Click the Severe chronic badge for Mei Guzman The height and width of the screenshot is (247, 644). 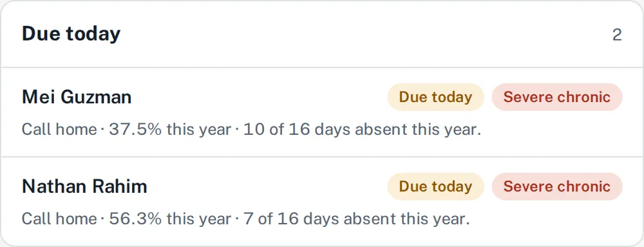[557, 97]
